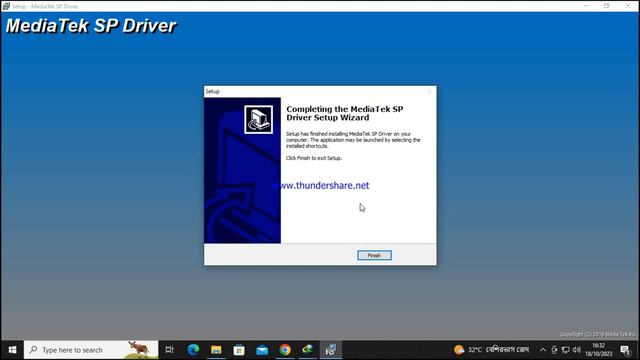Open the Mail app from the taskbar

(262, 350)
